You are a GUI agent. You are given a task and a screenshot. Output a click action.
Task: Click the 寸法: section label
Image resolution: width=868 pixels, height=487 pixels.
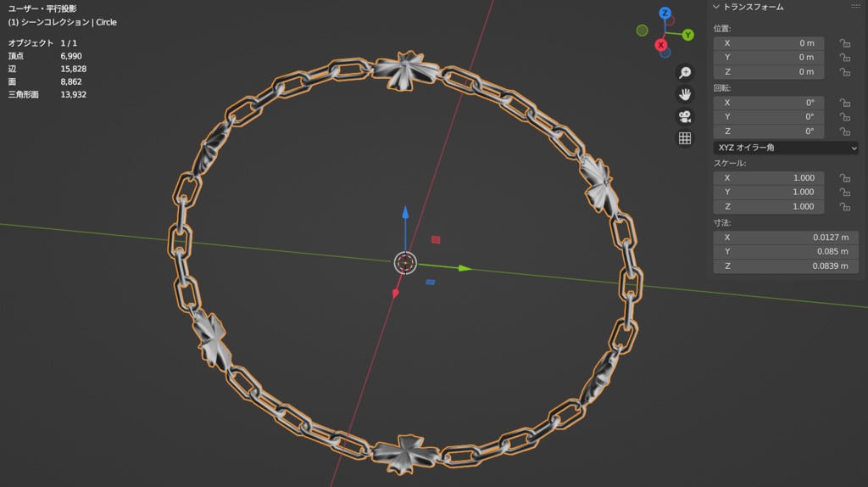pos(722,223)
